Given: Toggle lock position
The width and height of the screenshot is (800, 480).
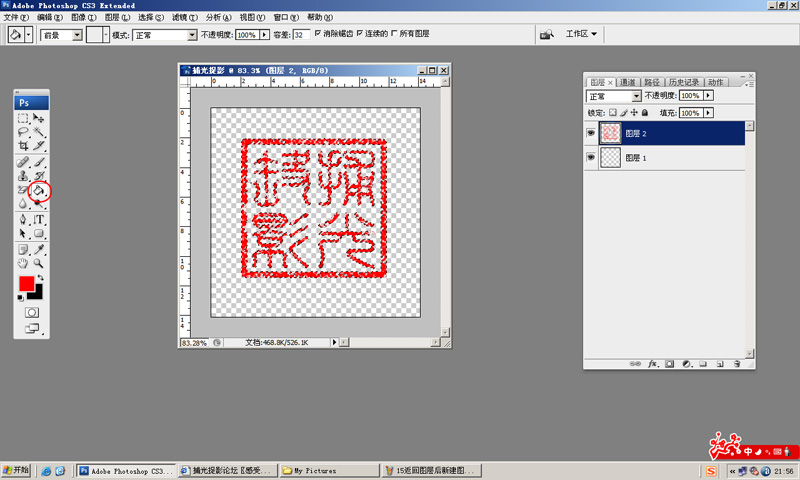Looking at the screenshot, I should [x=634, y=113].
